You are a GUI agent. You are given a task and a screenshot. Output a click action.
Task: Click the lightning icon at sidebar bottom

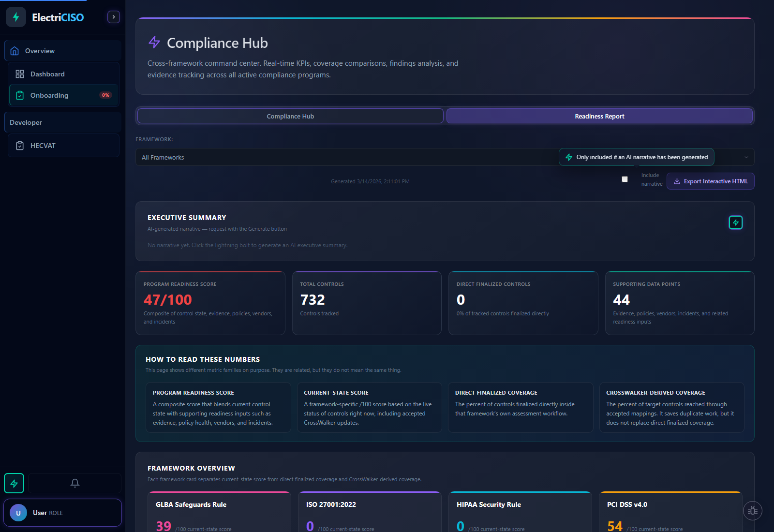click(14, 483)
